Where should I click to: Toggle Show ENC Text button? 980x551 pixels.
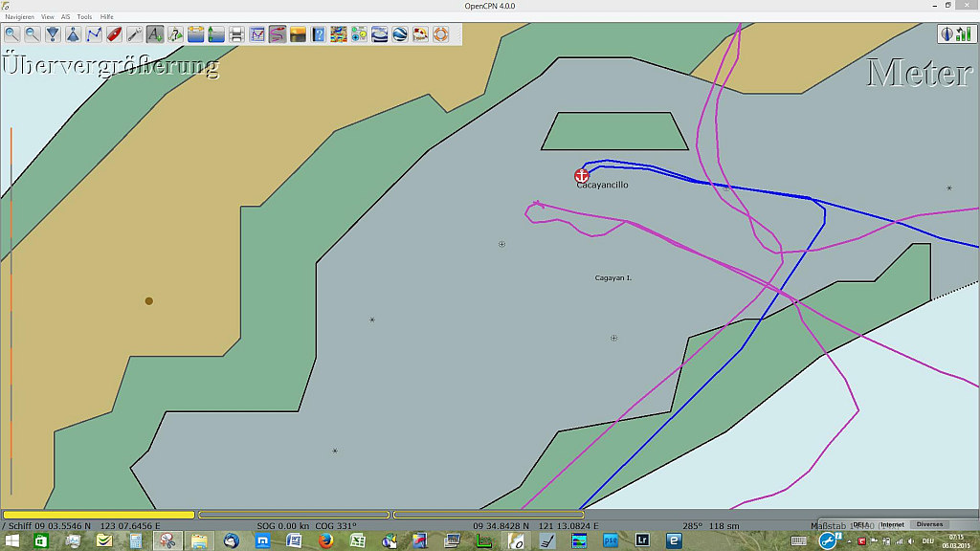(x=155, y=34)
